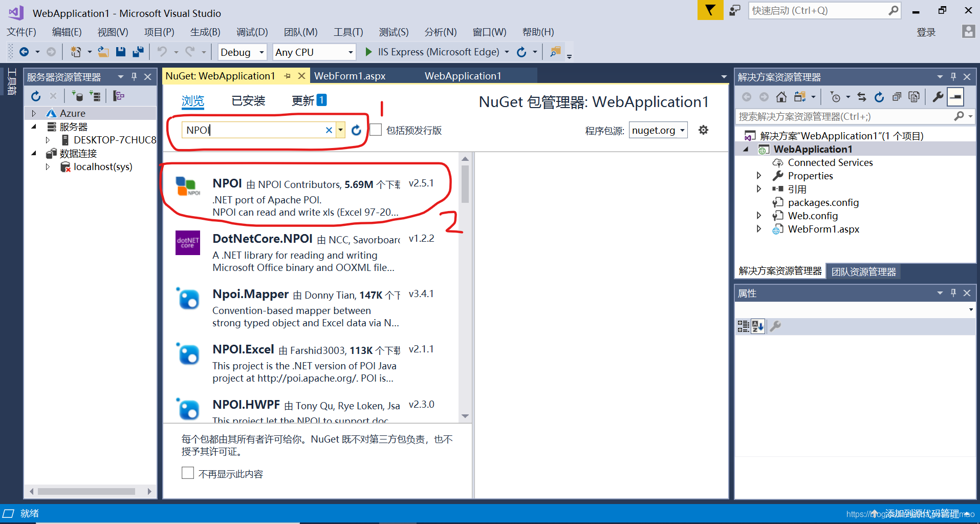The width and height of the screenshot is (980, 524).
Task: Expand the Azure node in Server Explorer
Action: click(34, 113)
